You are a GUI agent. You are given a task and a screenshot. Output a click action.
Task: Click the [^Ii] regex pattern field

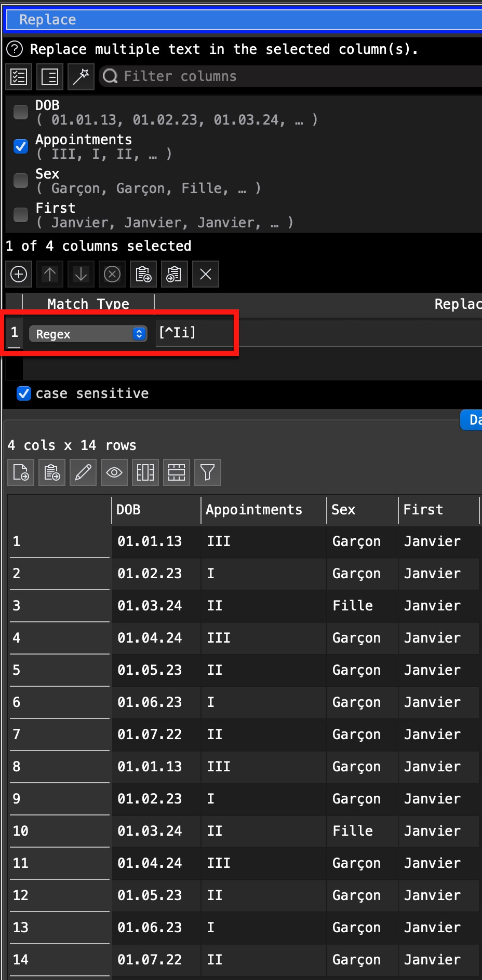coord(193,333)
